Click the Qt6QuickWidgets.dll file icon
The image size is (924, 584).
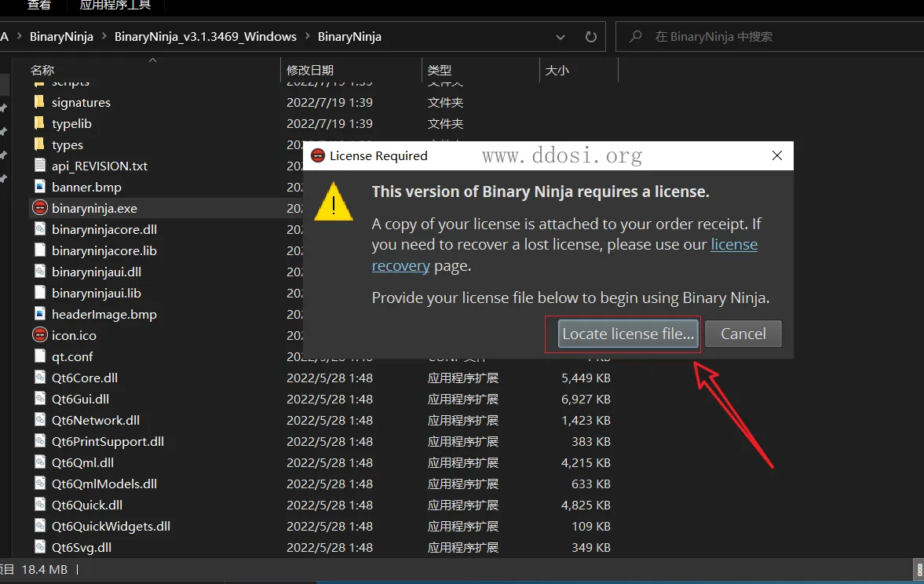click(39, 526)
